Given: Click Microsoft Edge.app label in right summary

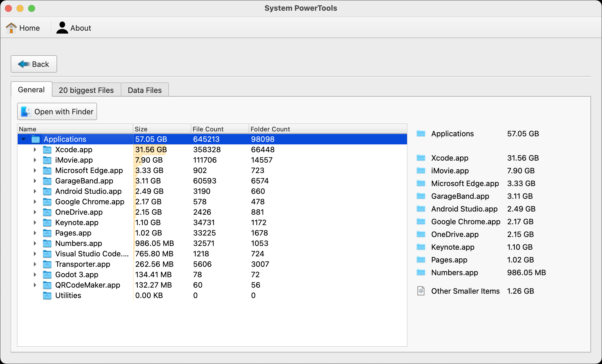Looking at the screenshot, I should [x=465, y=183].
